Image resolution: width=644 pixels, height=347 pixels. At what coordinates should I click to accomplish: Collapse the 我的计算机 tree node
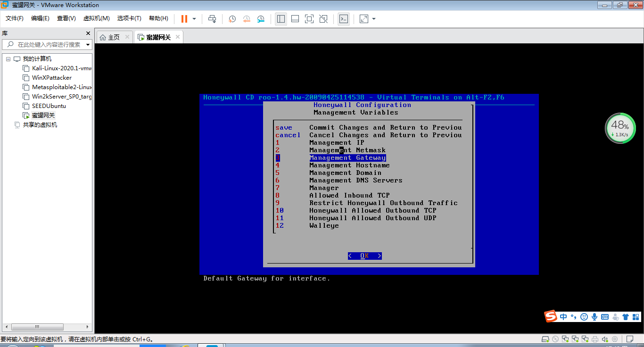pyautogui.click(x=8, y=59)
